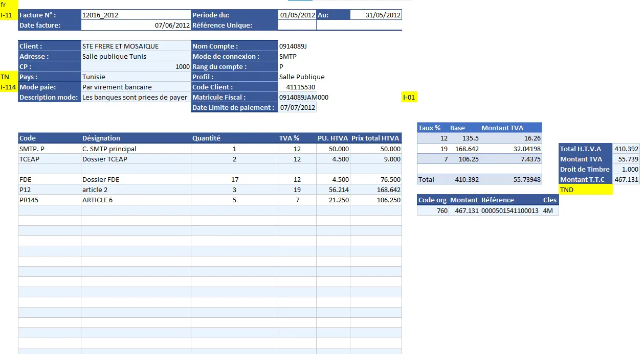Image resolution: width=644 pixels, height=354 pixels.
Task: Select the Droit de Timbre value 1.000
Action: coord(627,169)
